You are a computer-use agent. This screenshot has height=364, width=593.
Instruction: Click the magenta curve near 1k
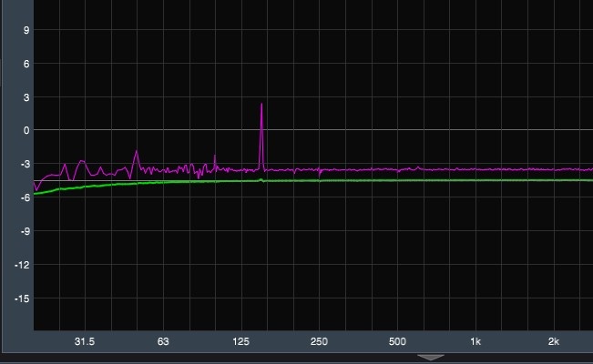pos(475,169)
